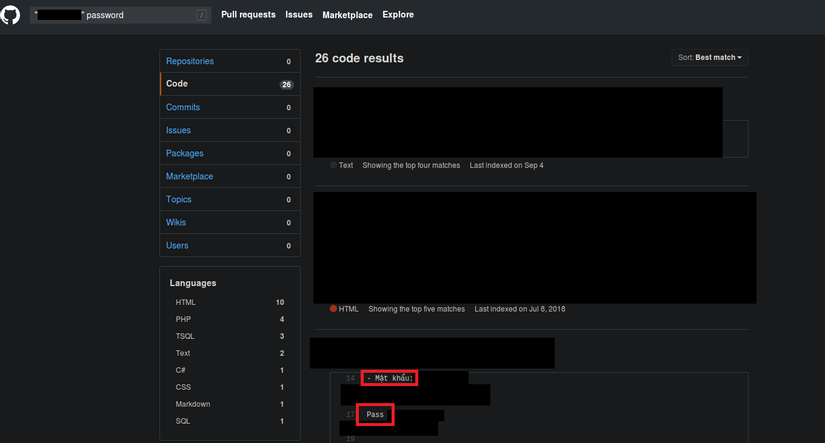Select Commits in the search sidebar

tap(230, 107)
